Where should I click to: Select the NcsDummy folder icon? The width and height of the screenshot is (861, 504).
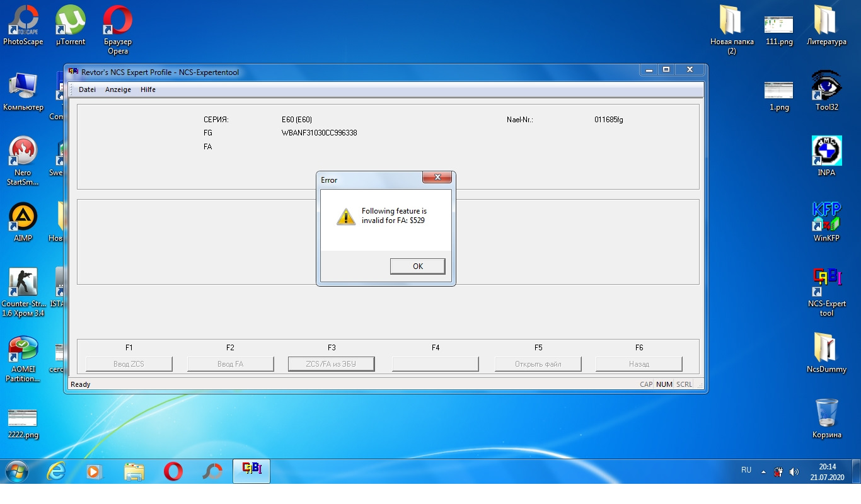click(826, 353)
